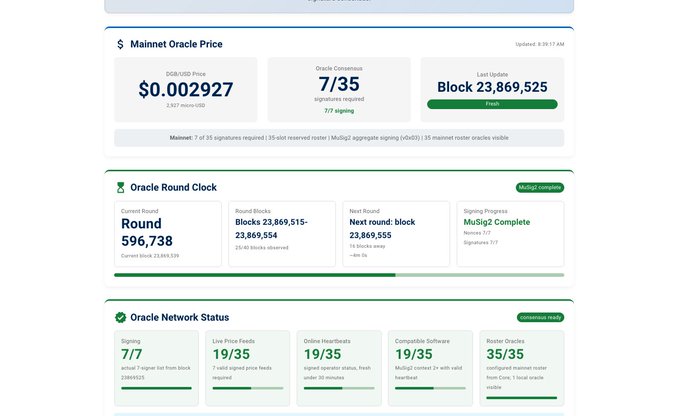Click the "Next Round" label

364,211
